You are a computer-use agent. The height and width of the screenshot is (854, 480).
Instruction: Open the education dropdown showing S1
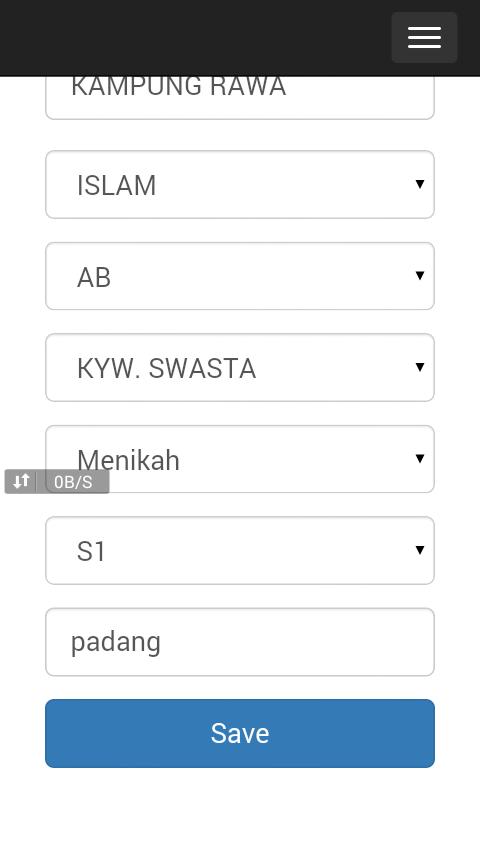coord(240,551)
